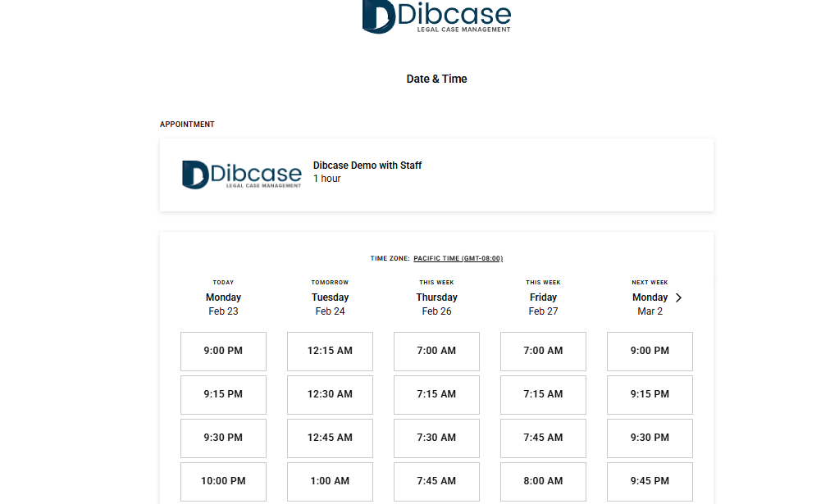The height and width of the screenshot is (504, 830).
Task: Select Friday Feb 27 column header
Action: (x=543, y=297)
